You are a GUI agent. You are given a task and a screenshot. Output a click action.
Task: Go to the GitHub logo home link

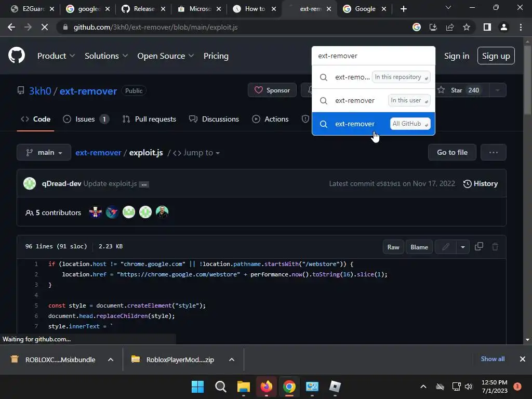click(x=16, y=55)
